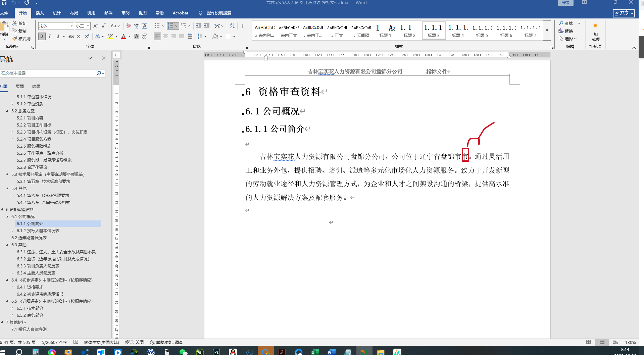Image resolution: width=644 pixels, height=355 pixels.
Task: Activate the Format Painter (格式刷)
Action: point(15,39)
